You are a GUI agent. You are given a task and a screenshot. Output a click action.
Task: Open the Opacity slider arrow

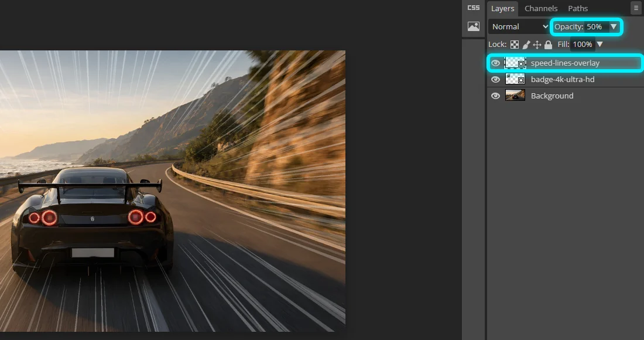(613, 27)
